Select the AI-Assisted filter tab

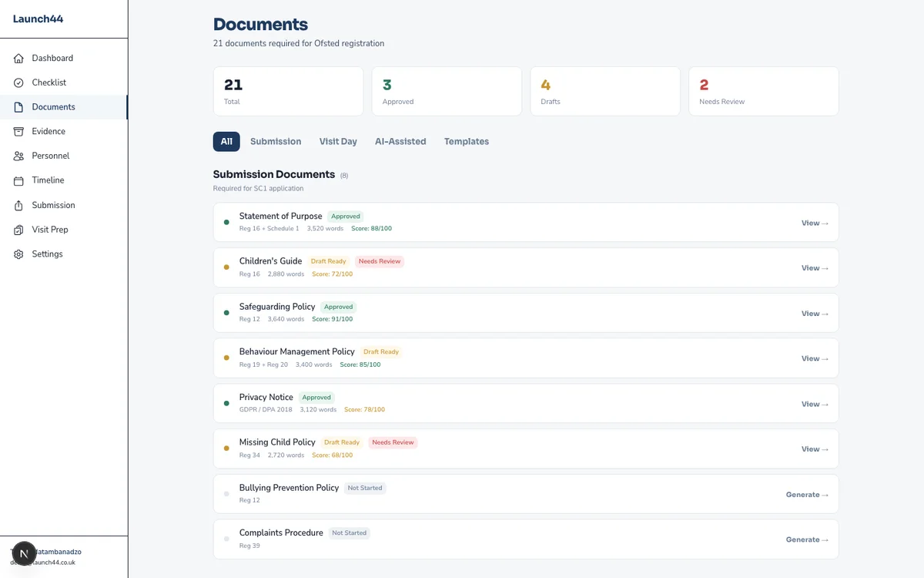[400, 141]
